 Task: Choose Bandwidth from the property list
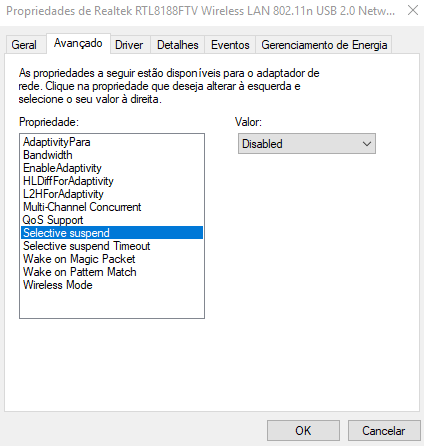tap(112, 155)
